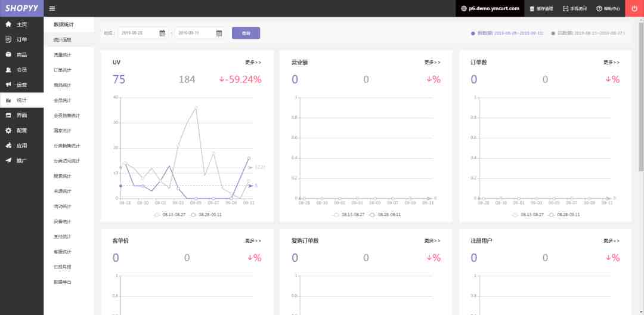
Task: Click the hamburger menu icon beside SHOPYY logo
Action: [52, 8]
